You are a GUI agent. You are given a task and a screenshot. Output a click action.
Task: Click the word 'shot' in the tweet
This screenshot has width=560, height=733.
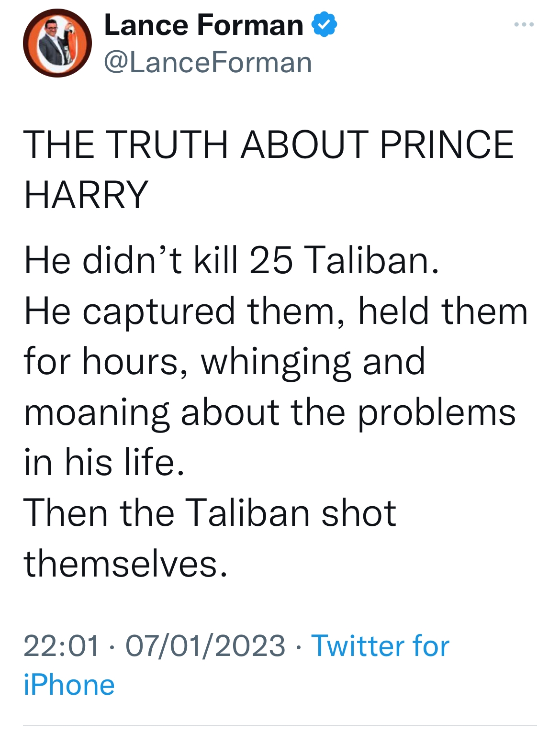click(x=358, y=513)
